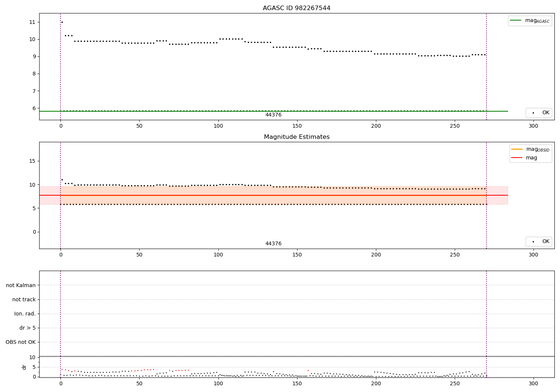
Task: Click x-tick '200' under the top plot
Action: click(376, 126)
